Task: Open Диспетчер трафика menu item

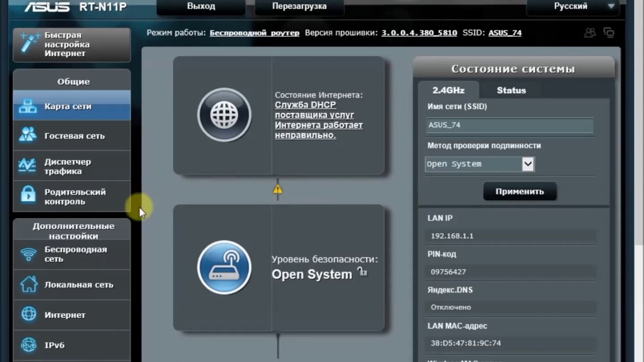Action: tap(71, 166)
